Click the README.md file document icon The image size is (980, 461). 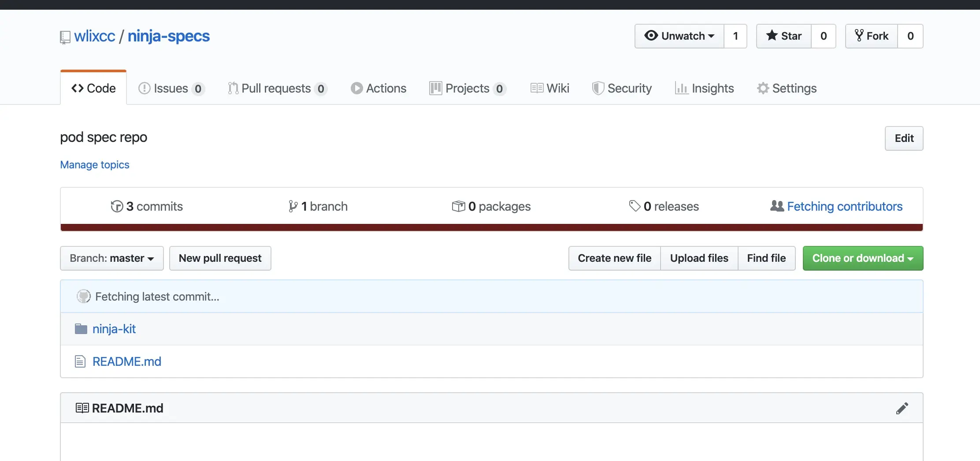tap(80, 361)
